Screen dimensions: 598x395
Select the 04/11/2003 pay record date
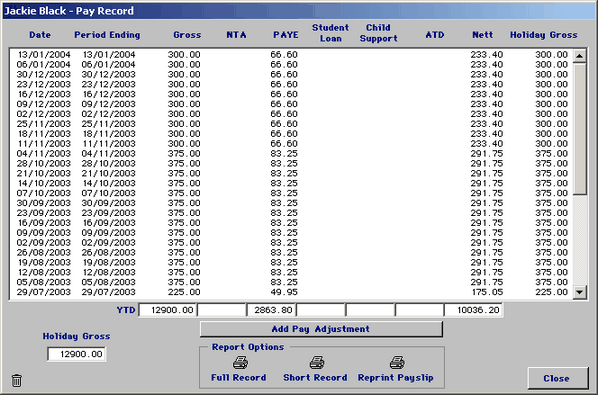(x=44, y=154)
